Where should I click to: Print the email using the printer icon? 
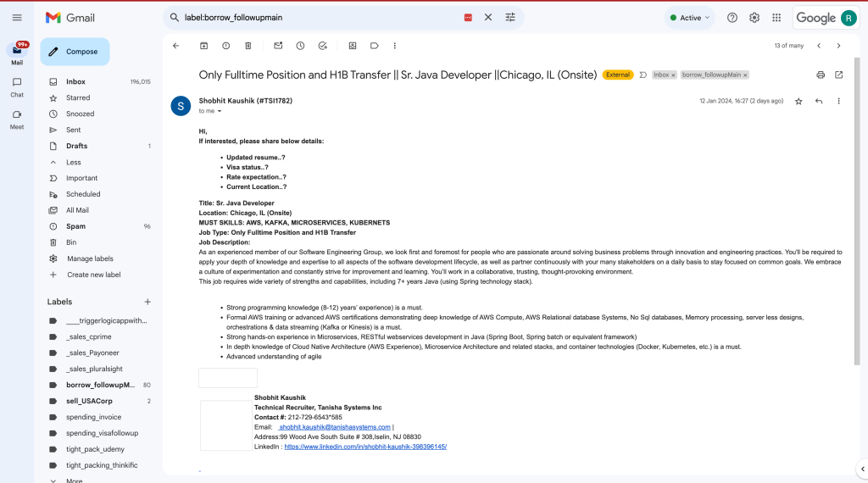coord(821,75)
